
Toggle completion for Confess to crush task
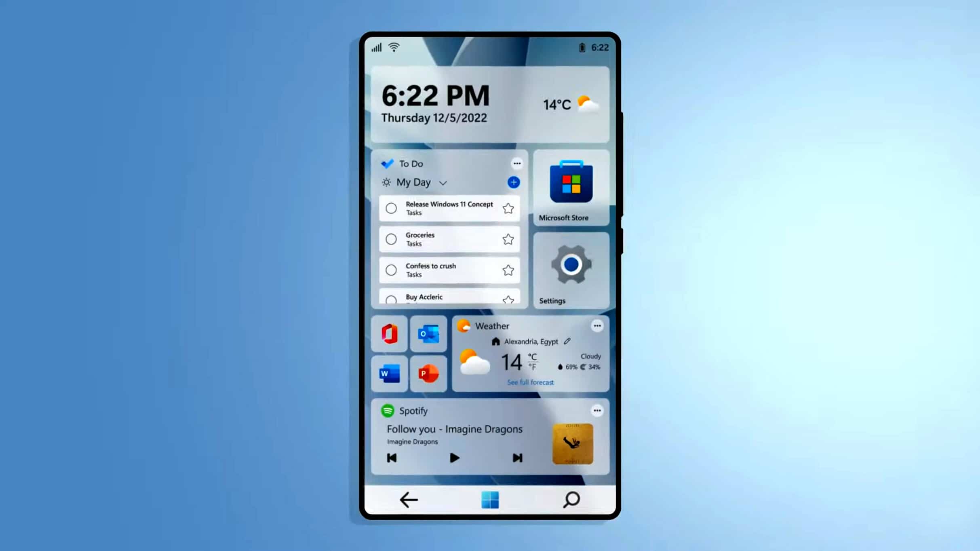coord(391,270)
